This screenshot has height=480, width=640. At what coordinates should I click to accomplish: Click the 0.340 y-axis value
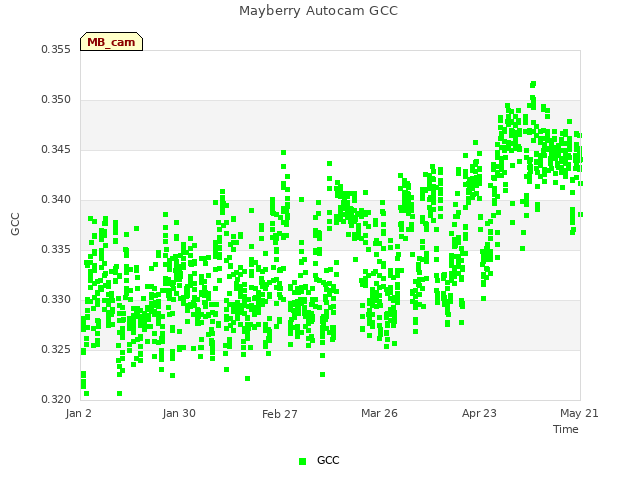tap(56, 200)
